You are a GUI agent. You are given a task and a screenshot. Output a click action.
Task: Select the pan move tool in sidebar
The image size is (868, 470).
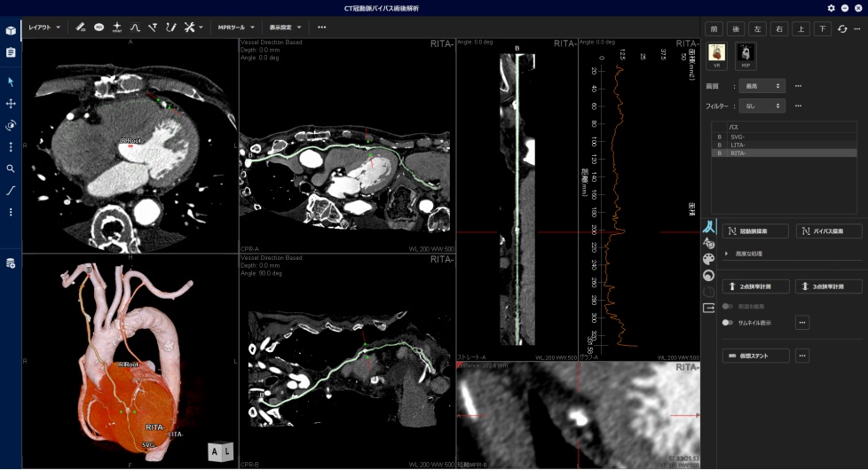[x=11, y=104]
